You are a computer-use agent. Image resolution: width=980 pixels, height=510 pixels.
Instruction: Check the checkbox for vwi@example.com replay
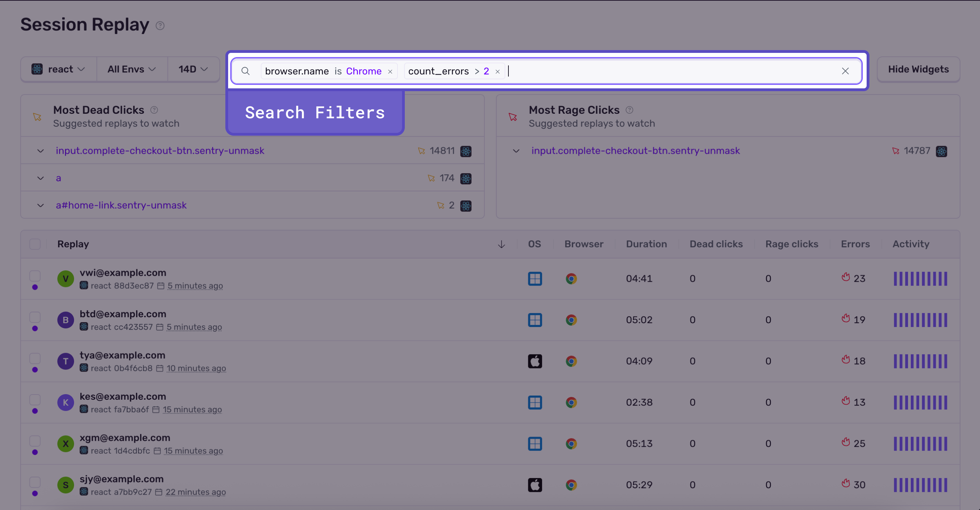(35, 276)
